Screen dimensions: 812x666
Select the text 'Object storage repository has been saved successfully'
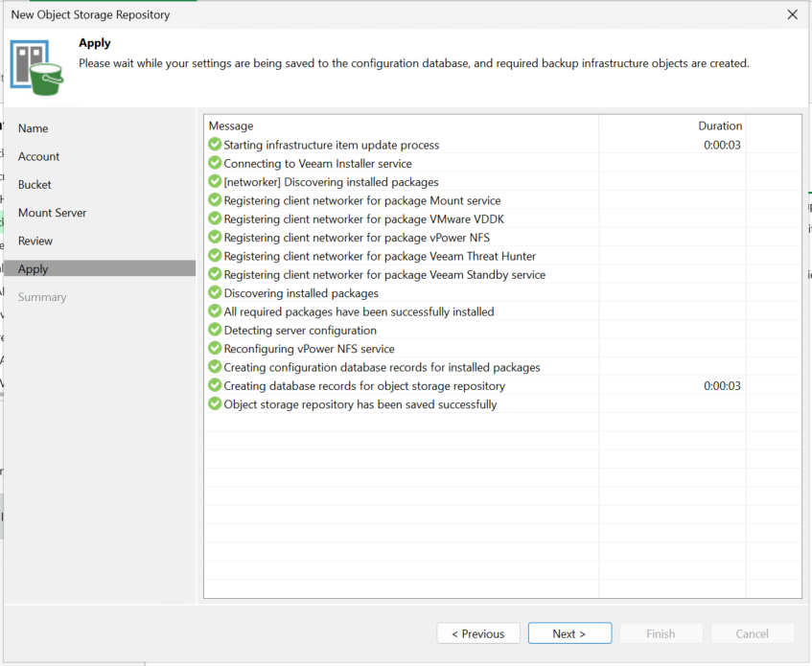[360, 404]
